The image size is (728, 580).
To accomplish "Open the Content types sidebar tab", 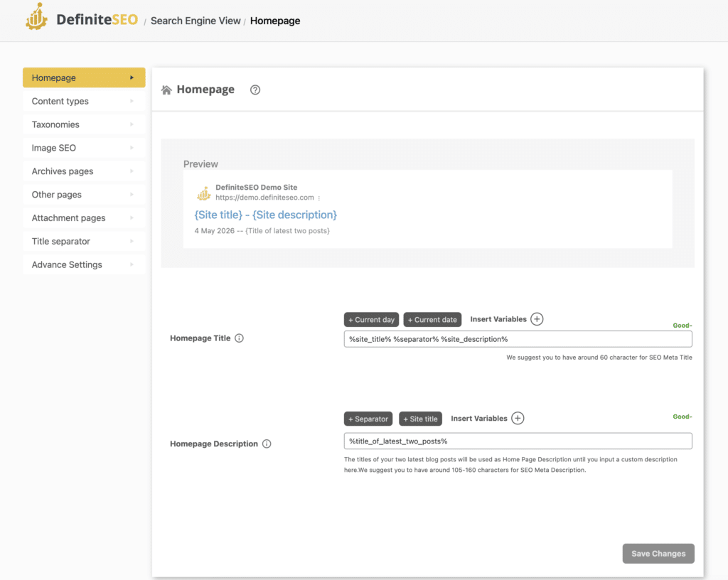I will point(84,101).
